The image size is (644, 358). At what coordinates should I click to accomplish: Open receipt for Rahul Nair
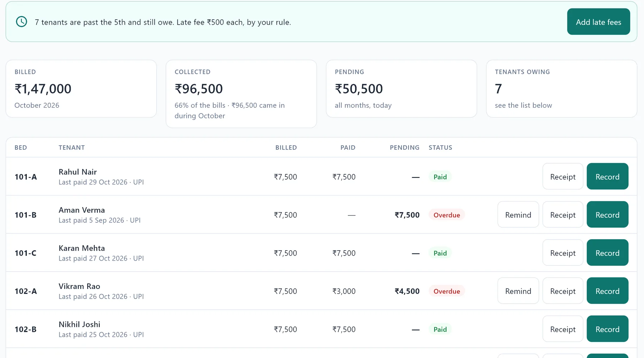pyautogui.click(x=563, y=176)
